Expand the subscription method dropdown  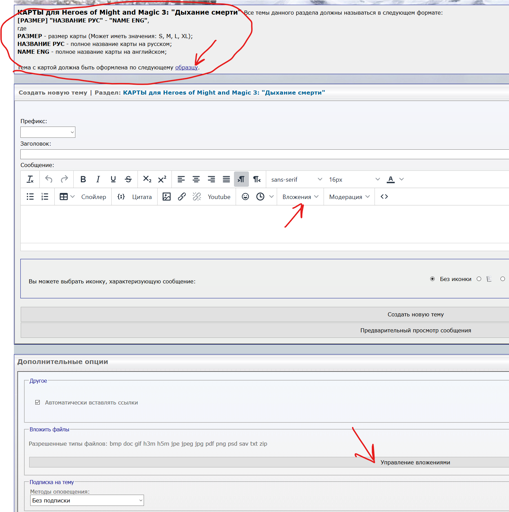pos(87,500)
